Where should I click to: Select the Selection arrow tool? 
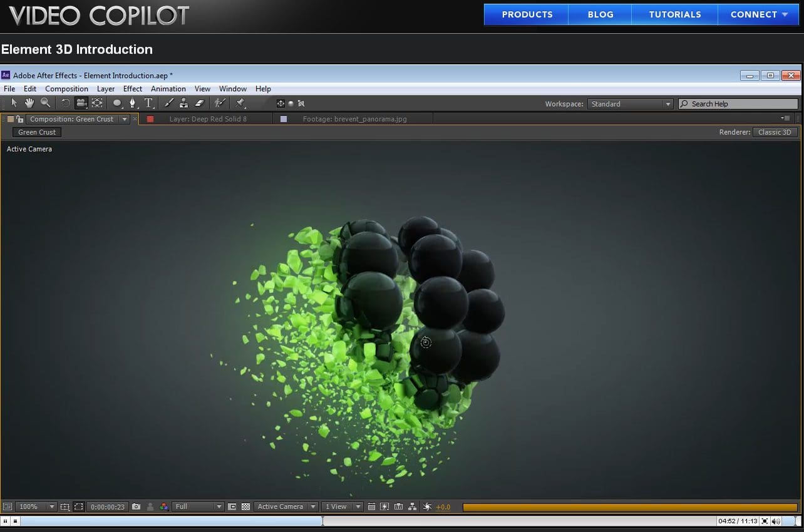click(x=14, y=103)
